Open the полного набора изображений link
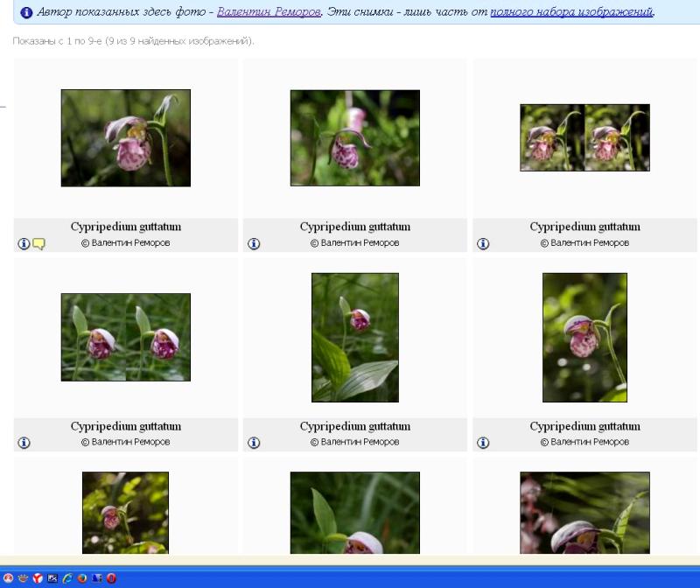Screen dimensions: 700x588 (x=571, y=12)
